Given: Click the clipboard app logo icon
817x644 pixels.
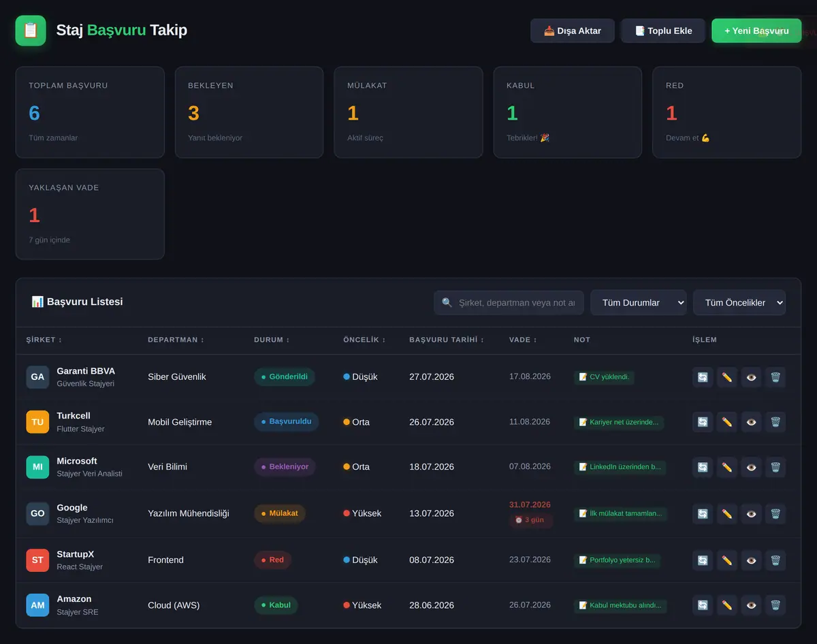Looking at the screenshot, I should click(x=31, y=31).
